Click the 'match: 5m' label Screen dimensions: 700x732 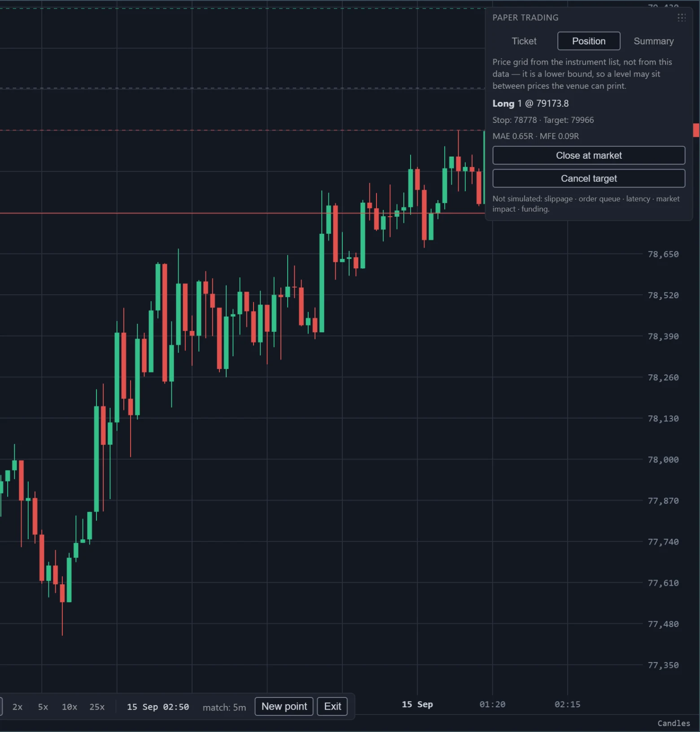pos(224,707)
